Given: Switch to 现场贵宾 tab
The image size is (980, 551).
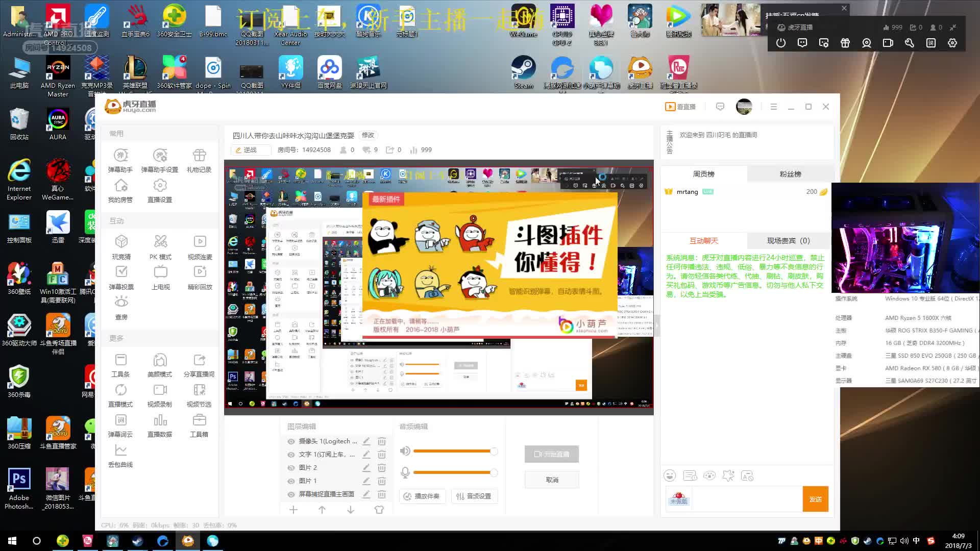Looking at the screenshot, I should coord(790,241).
